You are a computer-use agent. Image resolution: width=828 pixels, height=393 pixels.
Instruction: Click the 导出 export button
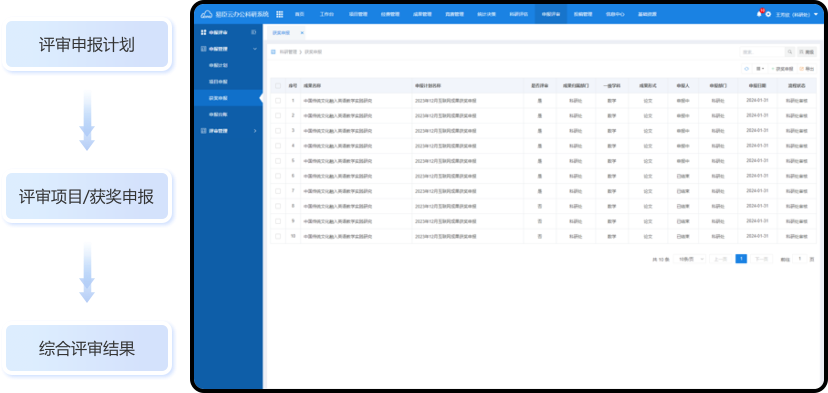coord(807,69)
